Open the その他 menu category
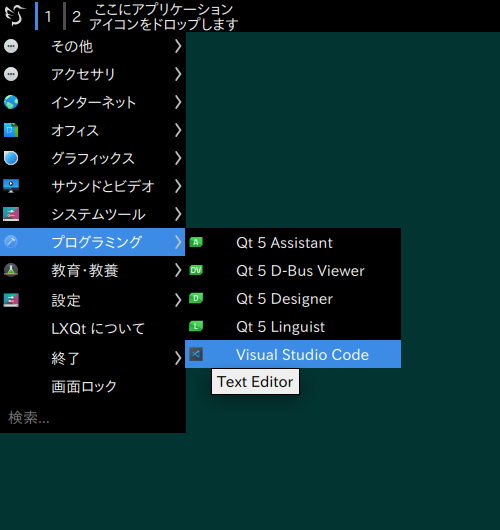The image size is (500, 530). (93, 46)
